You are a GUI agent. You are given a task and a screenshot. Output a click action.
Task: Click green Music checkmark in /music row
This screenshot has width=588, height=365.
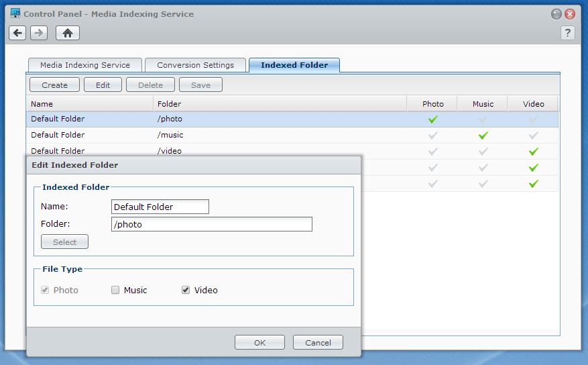(x=483, y=136)
